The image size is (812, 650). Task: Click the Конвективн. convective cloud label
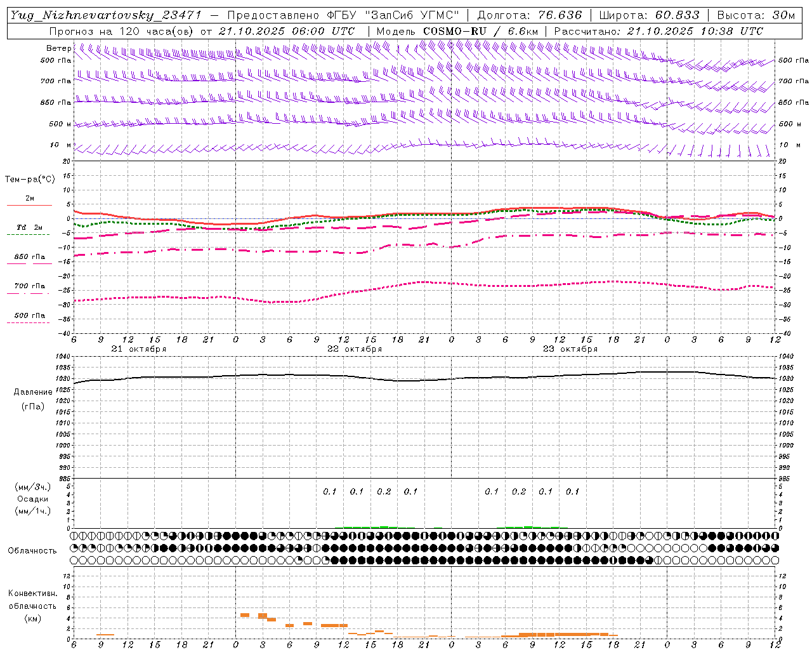[x=33, y=594]
